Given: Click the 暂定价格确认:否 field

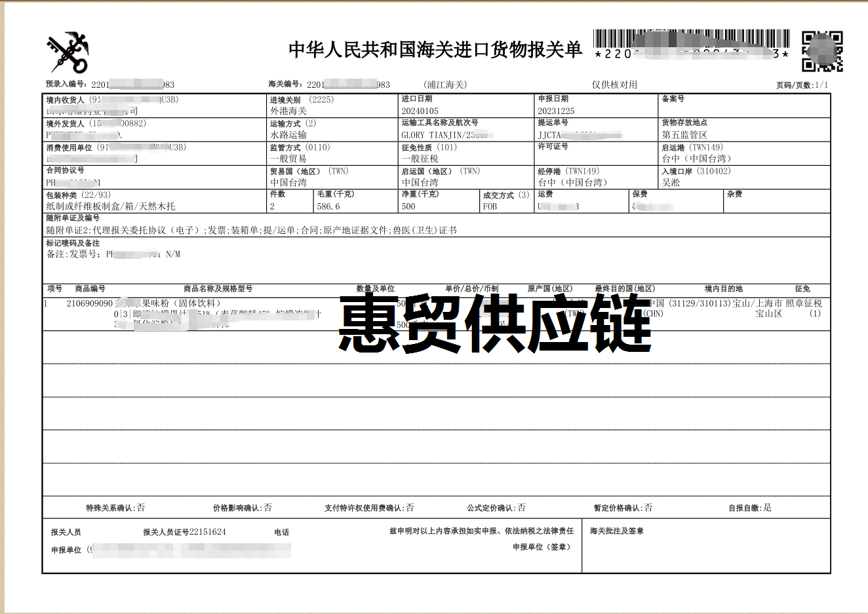Looking at the screenshot, I should tap(623, 508).
